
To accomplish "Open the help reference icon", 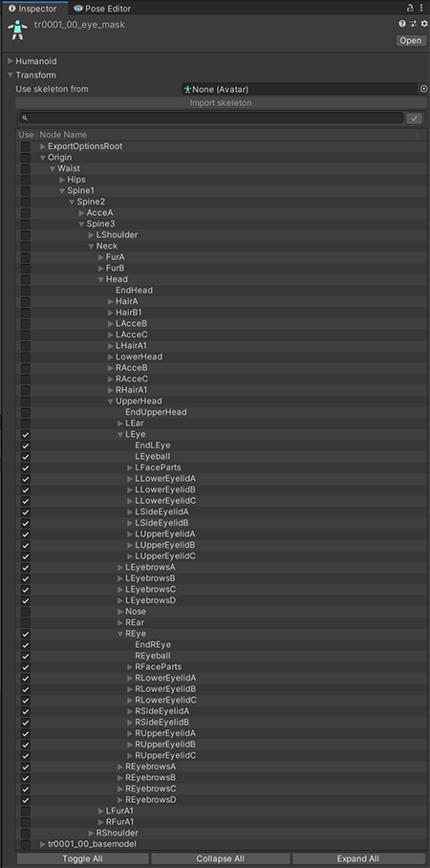I will coord(402,24).
